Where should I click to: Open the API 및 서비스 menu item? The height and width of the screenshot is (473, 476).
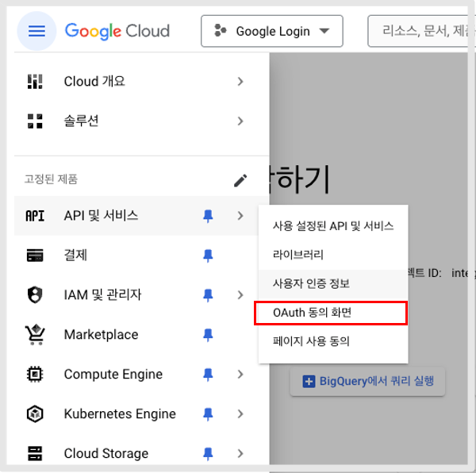pos(101,216)
